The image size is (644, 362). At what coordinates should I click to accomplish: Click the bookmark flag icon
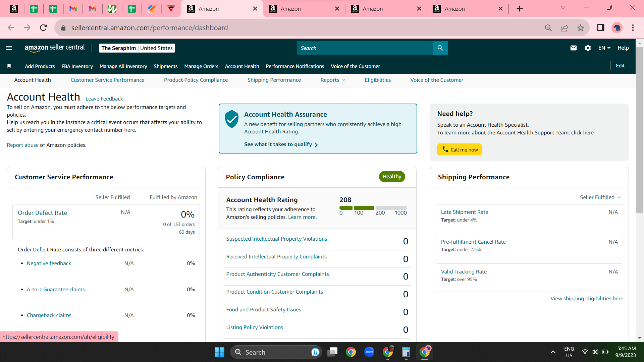pyautogui.click(x=9, y=66)
